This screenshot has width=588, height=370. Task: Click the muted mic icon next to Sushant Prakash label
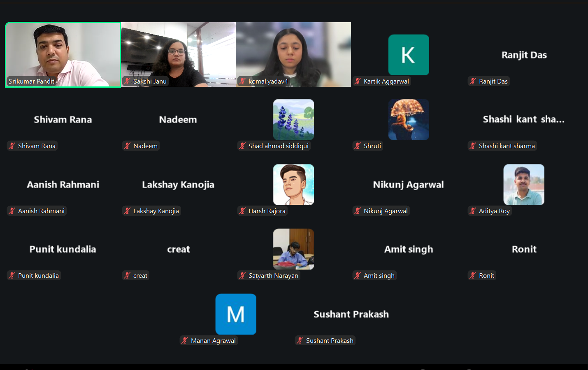point(300,340)
